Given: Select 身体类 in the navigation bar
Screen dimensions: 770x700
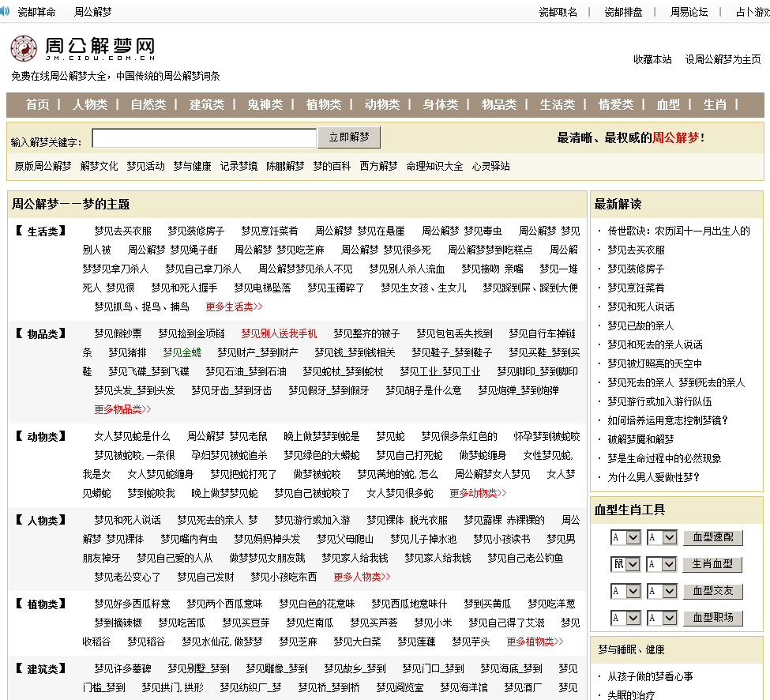Looking at the screenshot, I should pyautogui.click(x=441, y=104).
